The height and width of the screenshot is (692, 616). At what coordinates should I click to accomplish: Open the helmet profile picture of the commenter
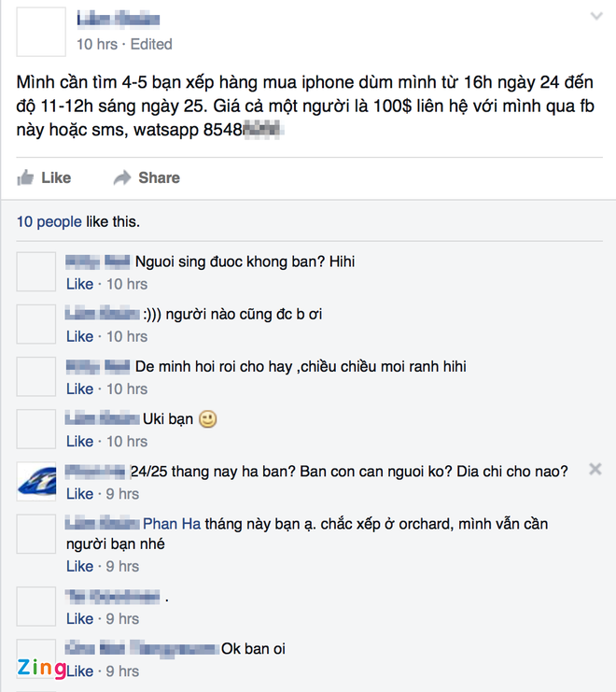37,480
